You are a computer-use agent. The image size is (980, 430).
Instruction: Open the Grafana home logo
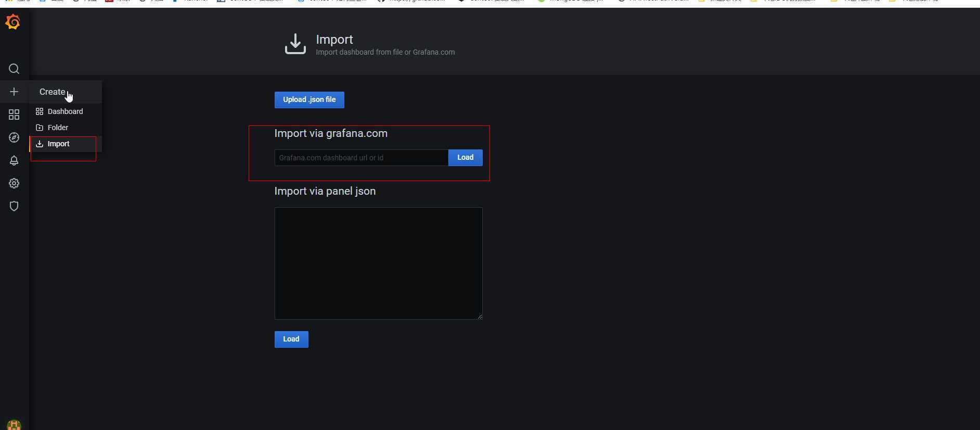[13, 22]
